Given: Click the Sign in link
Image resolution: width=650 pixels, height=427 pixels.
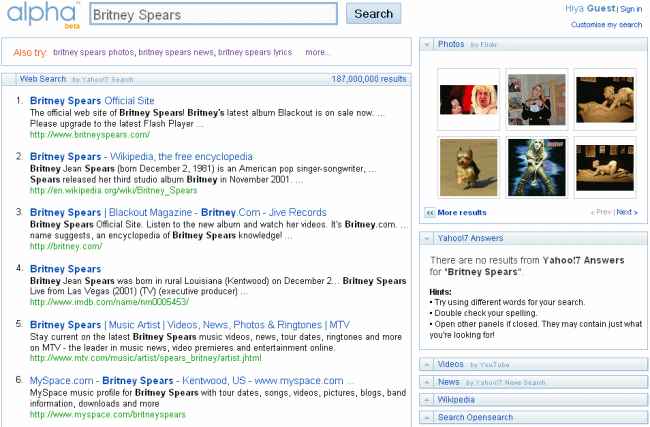Looking at the screenshot, I should point(631,9).
